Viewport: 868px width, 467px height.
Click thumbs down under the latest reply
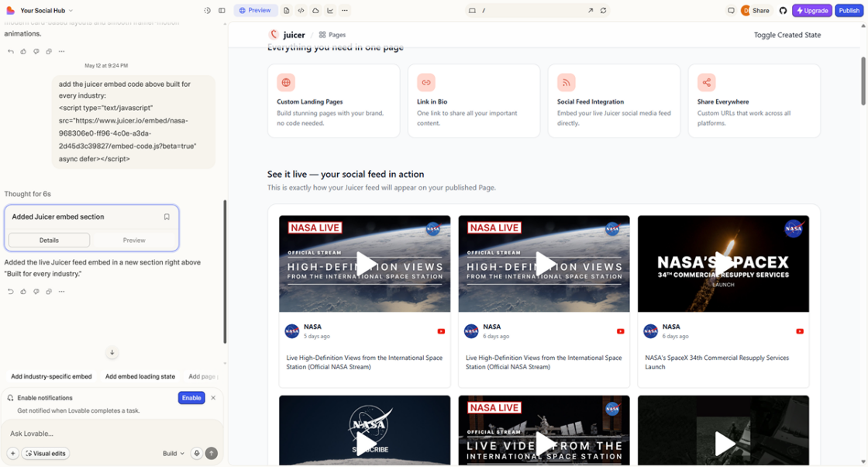coord(36,292)
